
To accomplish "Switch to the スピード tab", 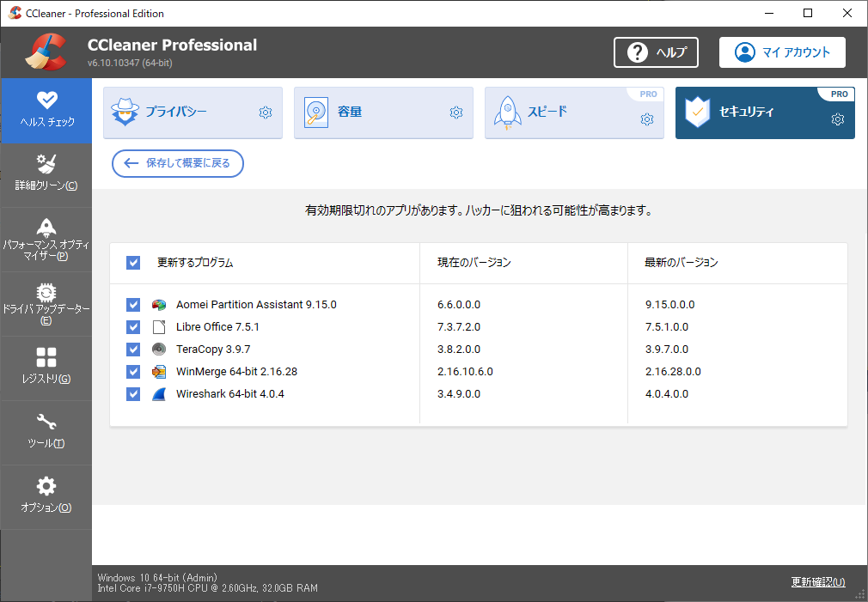I will pyautogui.click(x=574, y=112).
